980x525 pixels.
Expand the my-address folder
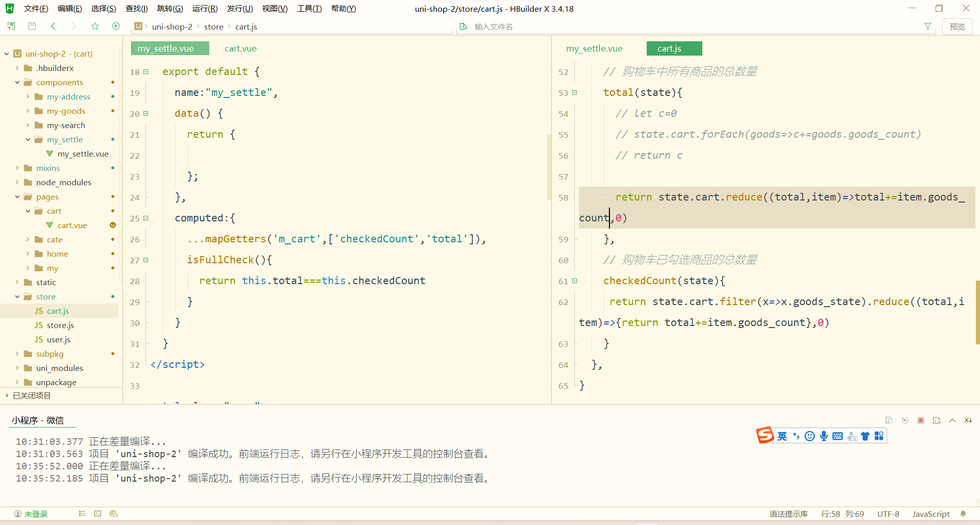pos(28,96)
